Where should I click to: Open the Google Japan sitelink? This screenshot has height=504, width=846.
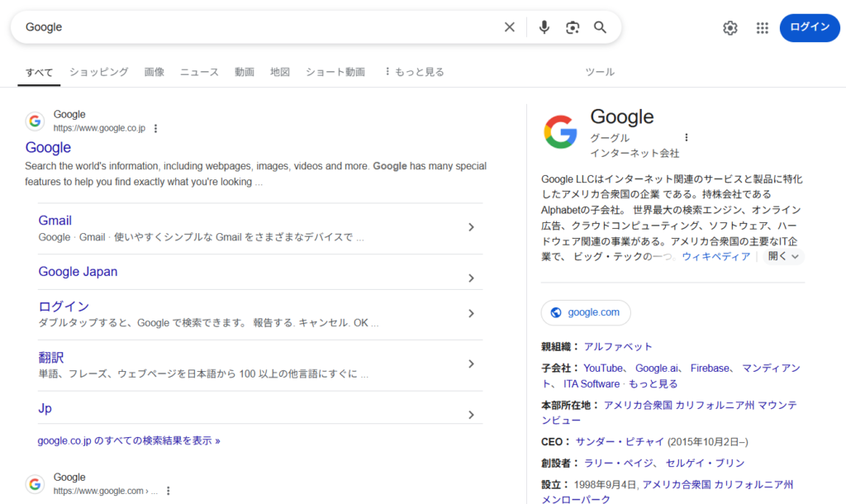78,272
